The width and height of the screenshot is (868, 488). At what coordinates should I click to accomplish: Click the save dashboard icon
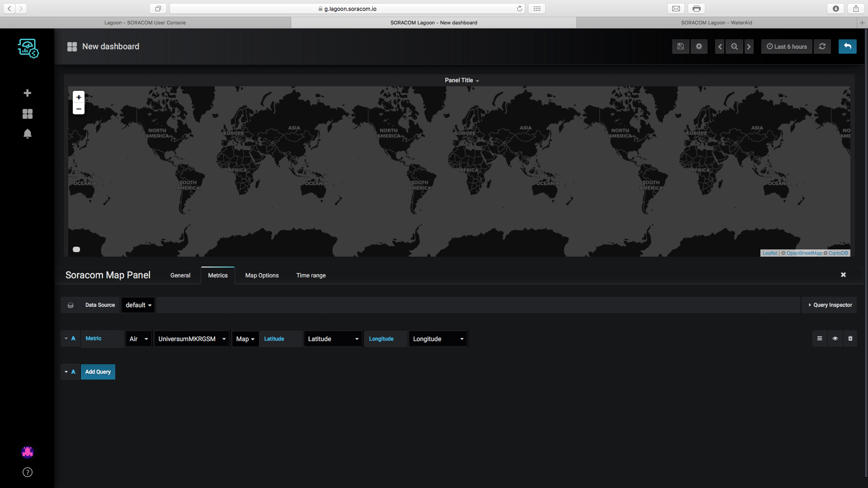pos(680,47)
